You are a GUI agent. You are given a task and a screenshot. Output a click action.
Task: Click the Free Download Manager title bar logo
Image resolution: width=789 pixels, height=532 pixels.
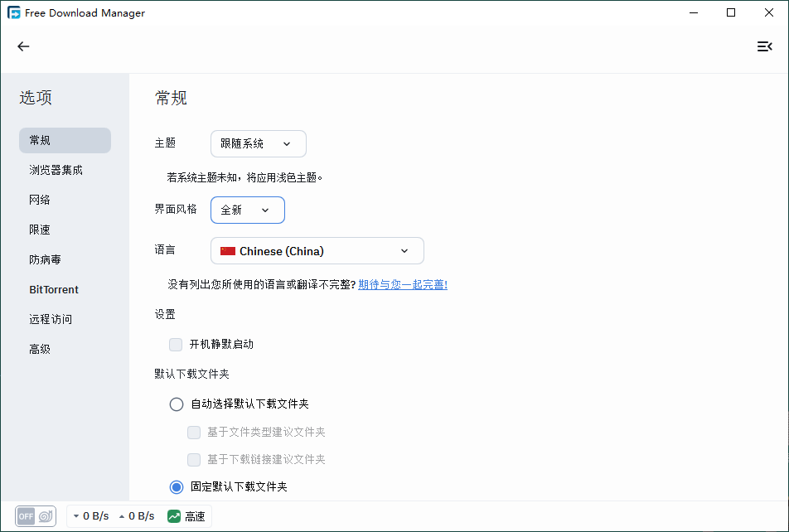[14, 12]
